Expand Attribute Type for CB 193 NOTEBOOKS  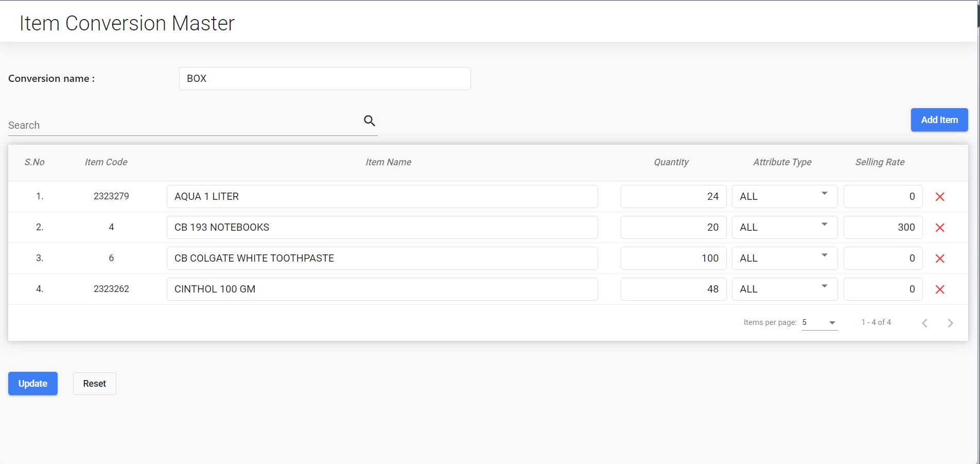784,227
